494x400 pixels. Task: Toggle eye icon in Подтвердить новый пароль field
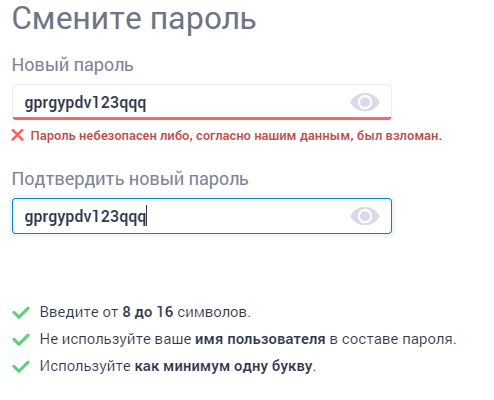[x=365, y=216]
